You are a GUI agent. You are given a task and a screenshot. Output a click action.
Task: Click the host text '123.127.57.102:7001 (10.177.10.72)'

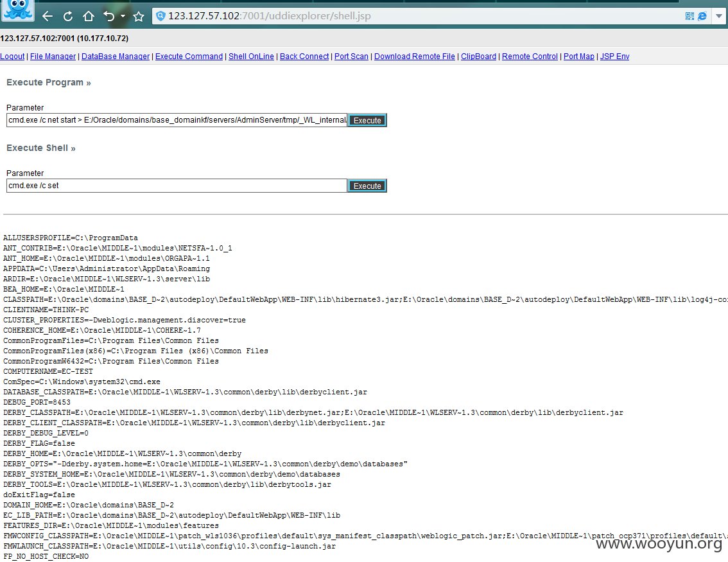pyautogui.click(x=65, y=38)
